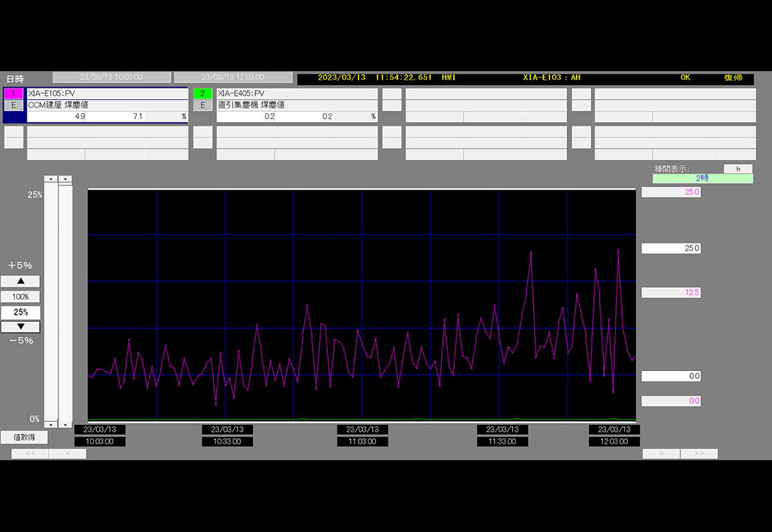Click the magenta 12.5 scale field
Image resolution: width=772 pixels, height=532 pixels.
pos(671,293)
